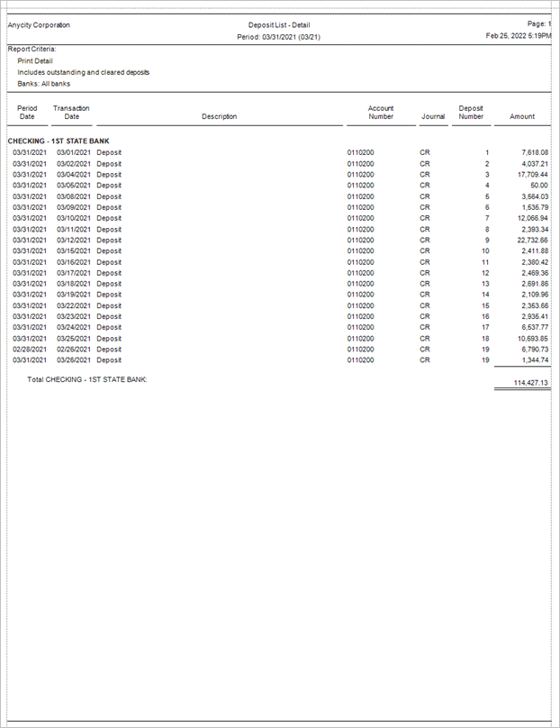
Task: Click the Period Date column header
Action: (27, 112)
